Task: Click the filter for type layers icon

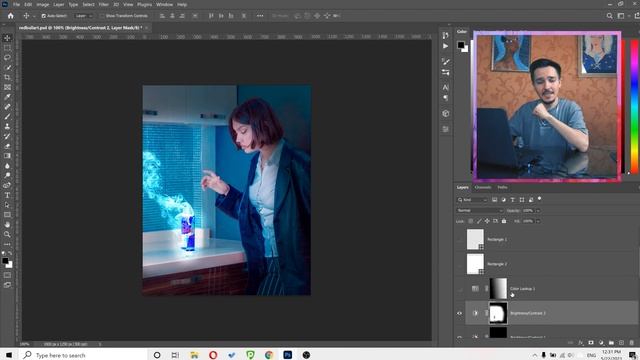Action: click(x=513, y=200)
